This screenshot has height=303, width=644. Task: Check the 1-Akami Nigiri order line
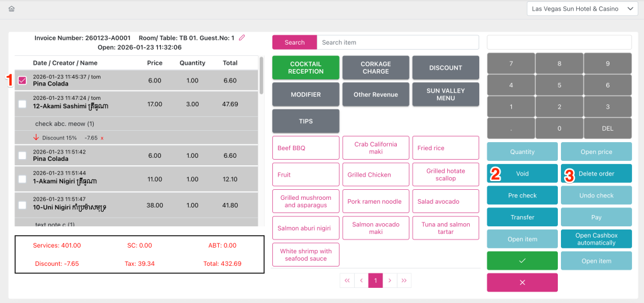23,179
